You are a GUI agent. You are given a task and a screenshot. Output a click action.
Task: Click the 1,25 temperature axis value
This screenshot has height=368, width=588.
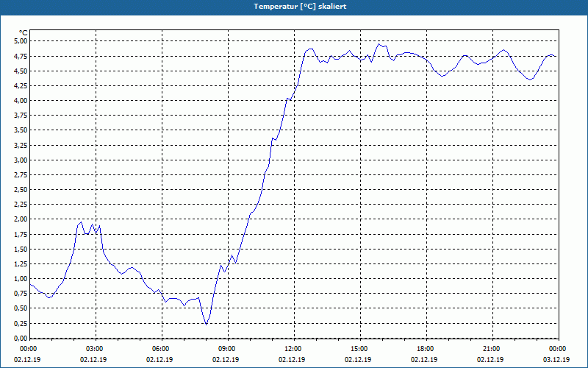pos(21,264)
